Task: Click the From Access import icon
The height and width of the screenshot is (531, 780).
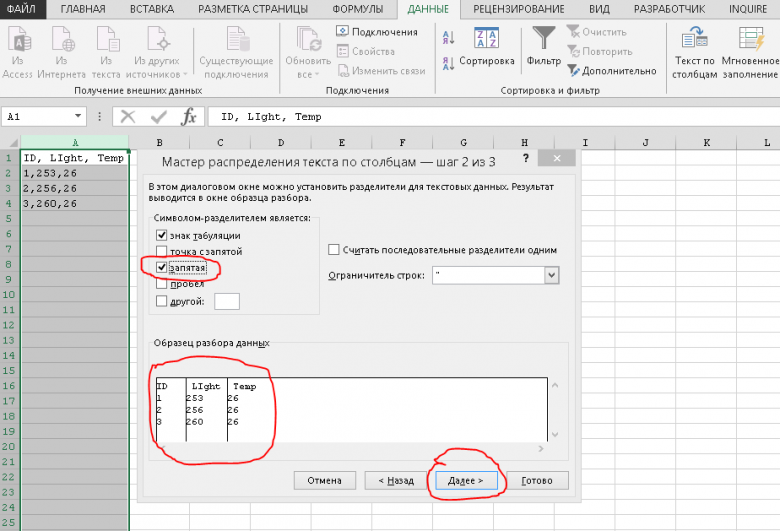Action: (18, 39)
